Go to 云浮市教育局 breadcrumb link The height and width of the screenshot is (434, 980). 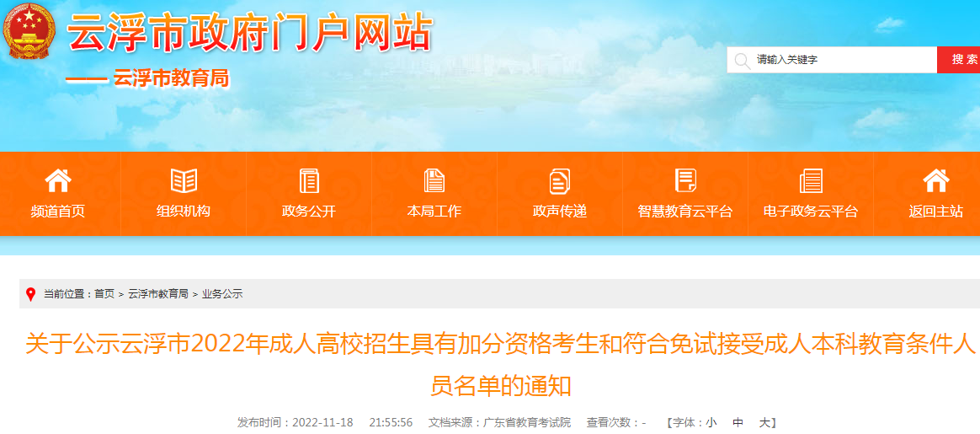[158, 294]
